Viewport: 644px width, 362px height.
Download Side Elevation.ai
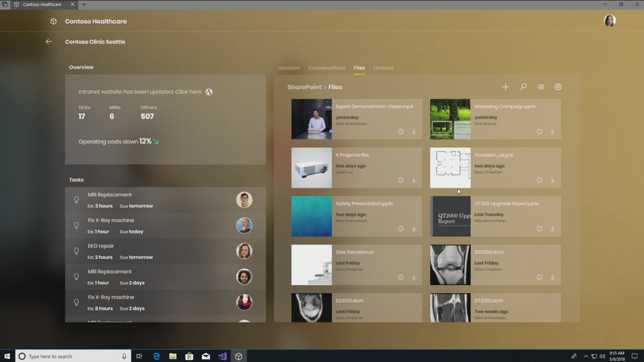pyautogui.click(x=414, y=277)
